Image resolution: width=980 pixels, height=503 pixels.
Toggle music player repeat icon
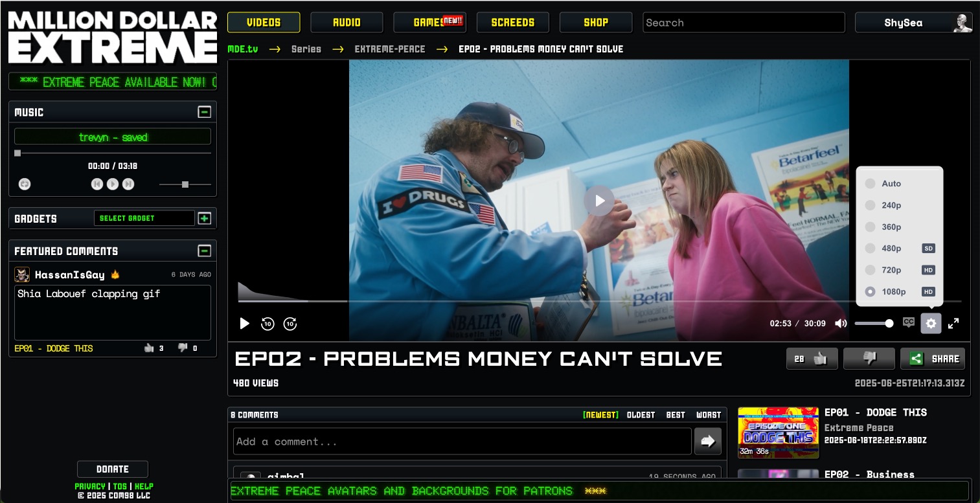25,184
